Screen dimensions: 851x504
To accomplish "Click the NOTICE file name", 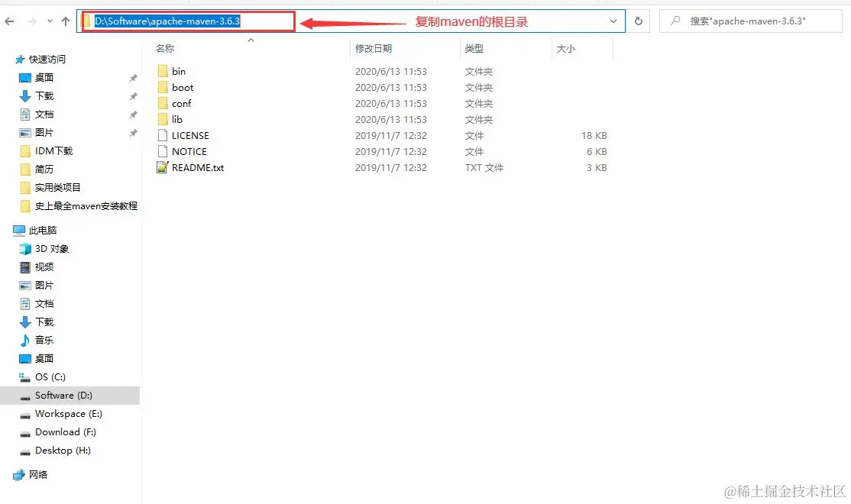I will [x=189, y=151].
